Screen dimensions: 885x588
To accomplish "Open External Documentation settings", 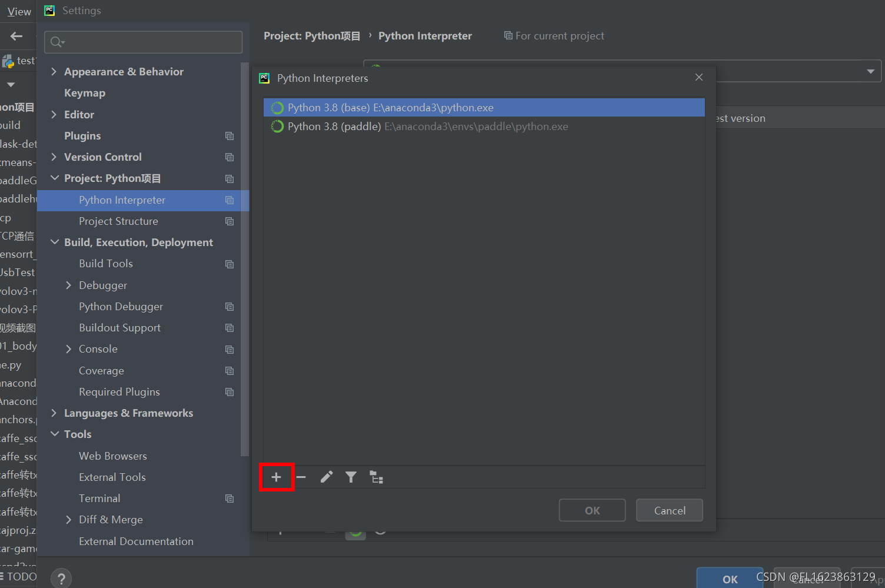I will pyautogui.click(x=136, y=542).
